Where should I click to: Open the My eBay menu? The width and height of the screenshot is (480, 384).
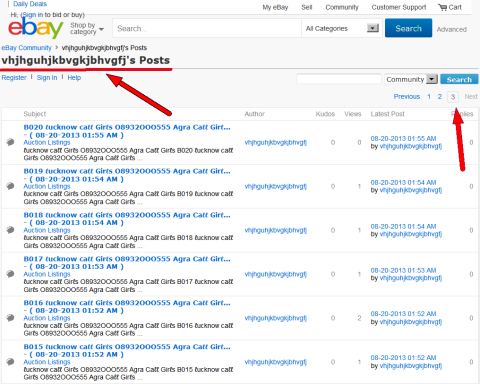[275, 7]
